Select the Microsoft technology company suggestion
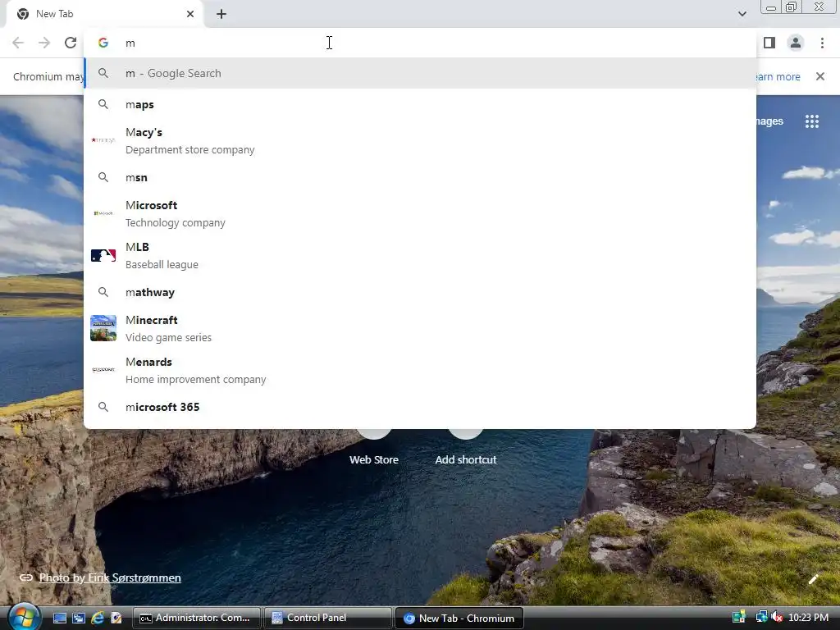840x630 pixels. (420, 213)
